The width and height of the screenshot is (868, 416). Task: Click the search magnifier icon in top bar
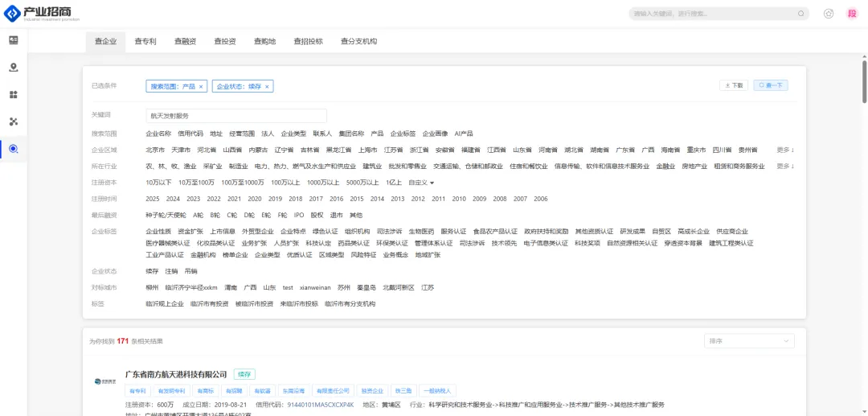800,14
